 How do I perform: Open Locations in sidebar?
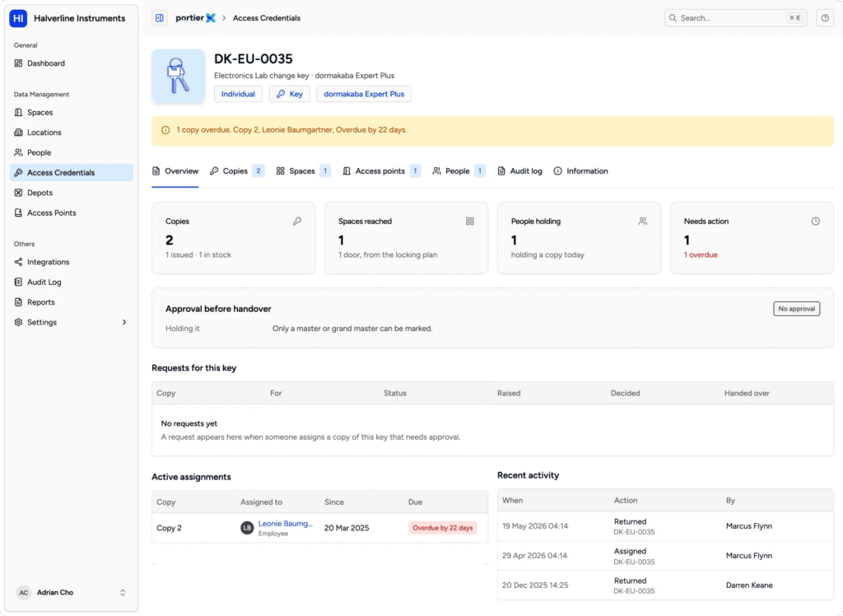[x=71, y=133]
